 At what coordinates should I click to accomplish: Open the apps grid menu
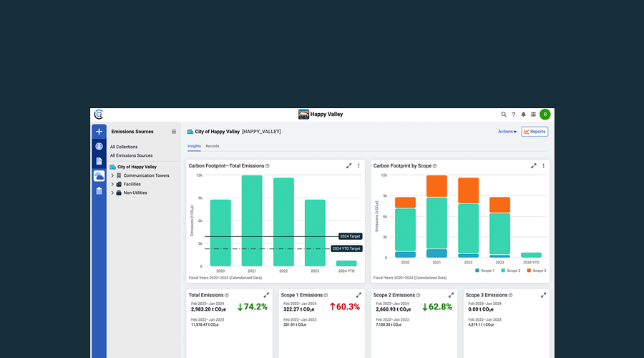[533, 115]
